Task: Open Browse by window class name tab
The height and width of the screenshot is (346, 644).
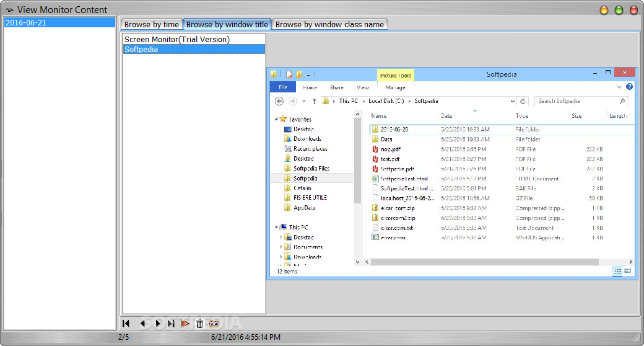Action: (x=329, y=25)
